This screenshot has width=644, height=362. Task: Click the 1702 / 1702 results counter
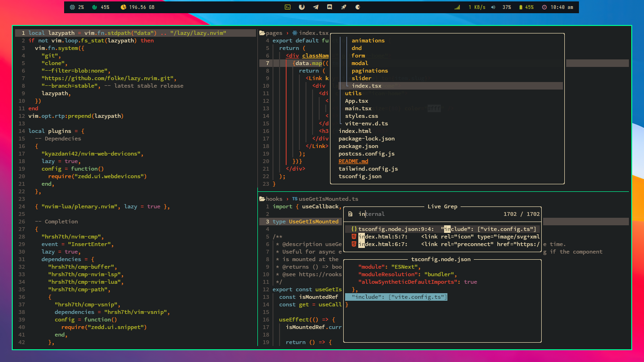click(x=521, y=214)
